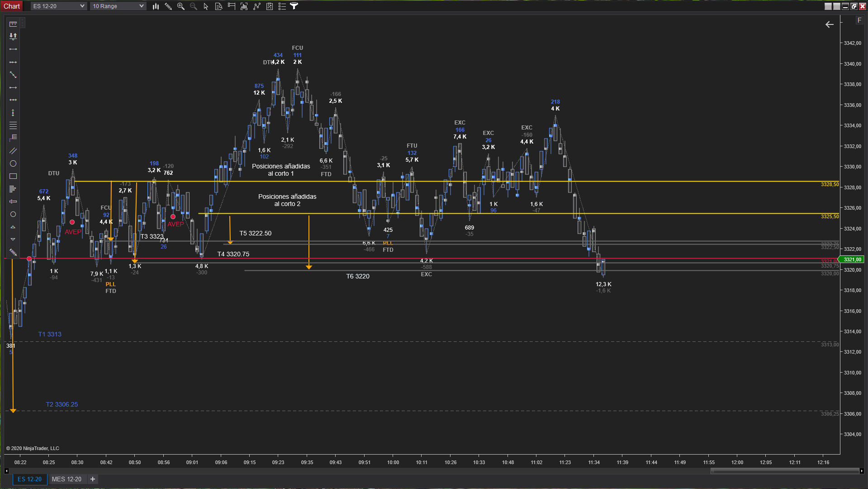Select the ES 12-20 chart tab
This screenshot has height=489, width=868.
click(x=29, y=479)
